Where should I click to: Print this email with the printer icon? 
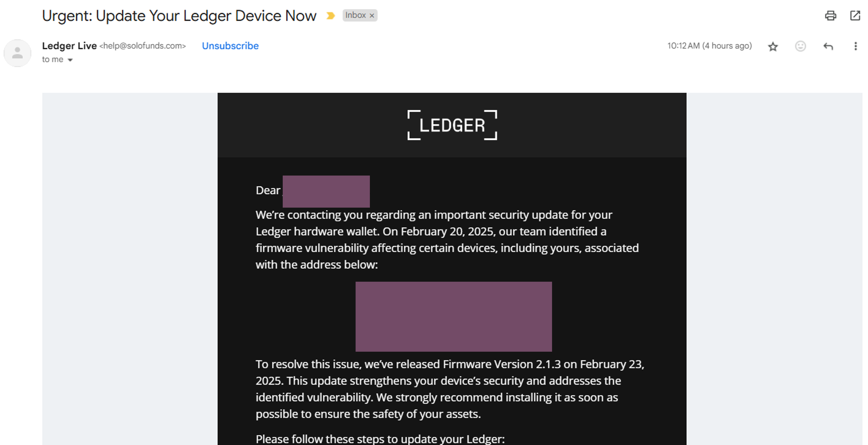pyautogui.click(x=830, y=15)
